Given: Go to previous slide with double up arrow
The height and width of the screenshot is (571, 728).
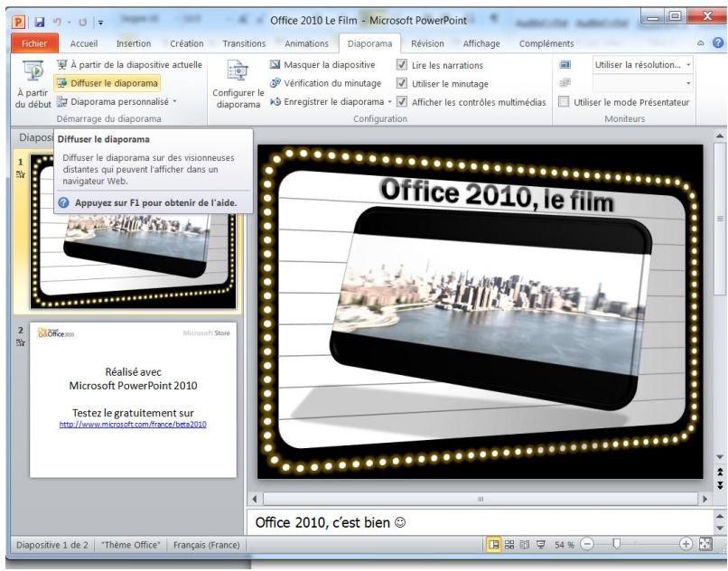Looking at the screenshot, I should pyautogui.click(x=720, y=471).
